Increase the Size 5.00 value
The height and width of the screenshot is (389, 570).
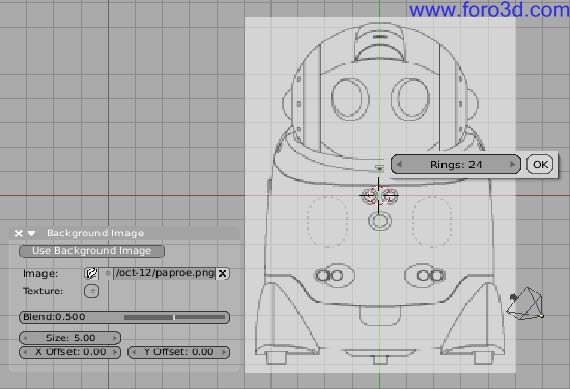pos(115,338)
